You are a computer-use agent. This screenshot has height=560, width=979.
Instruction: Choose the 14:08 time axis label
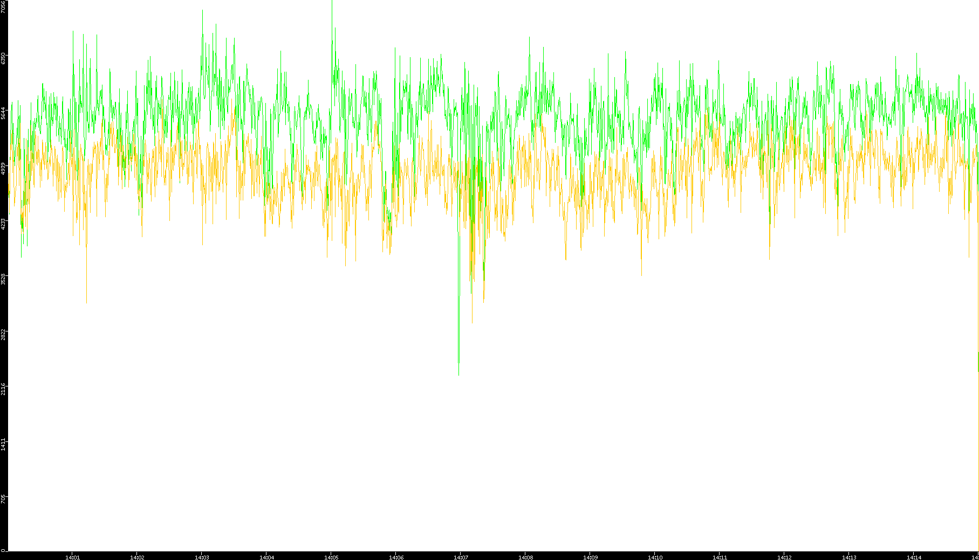526,557
